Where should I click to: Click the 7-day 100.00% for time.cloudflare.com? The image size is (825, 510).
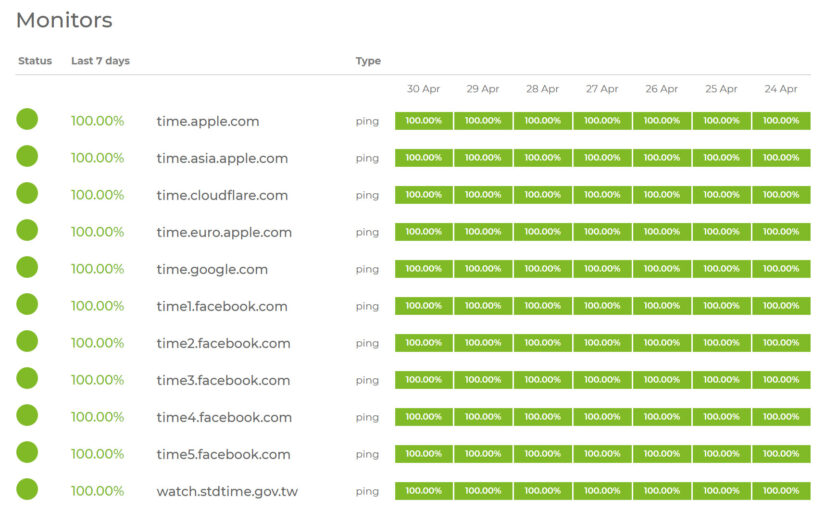click(97, 195)
